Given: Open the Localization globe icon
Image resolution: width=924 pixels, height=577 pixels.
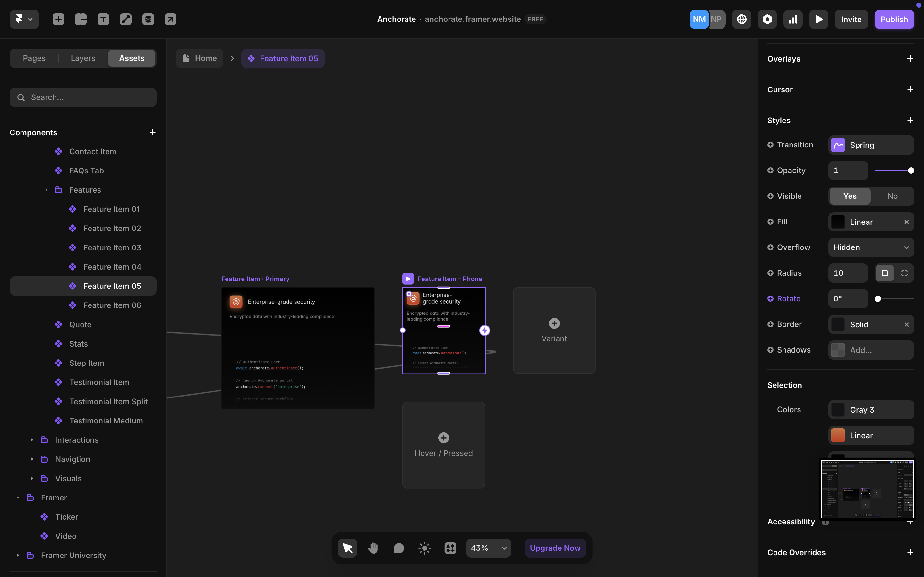Looking at the screenshot, I should (x=741, y=19).
